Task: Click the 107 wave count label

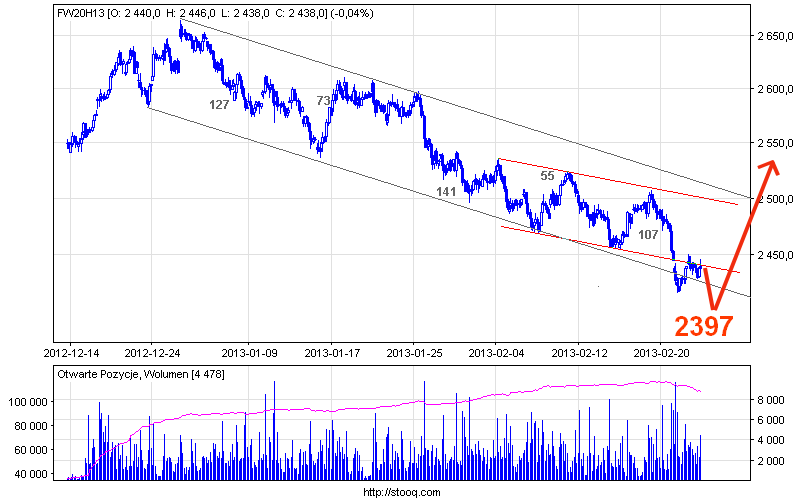Action: pyautogui.click(x=648, y=235)
